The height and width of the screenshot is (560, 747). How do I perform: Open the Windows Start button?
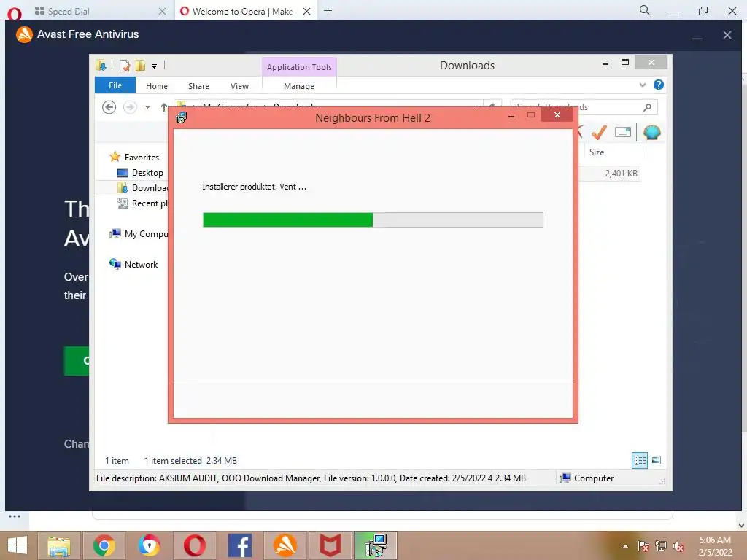[x=18, y=545]
